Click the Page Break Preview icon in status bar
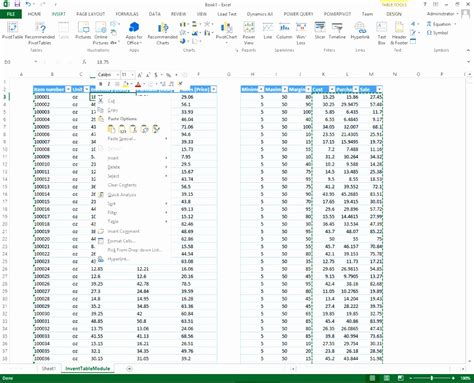Image resolution: width=474 pixels, height=383 pixels. point(401,378)
